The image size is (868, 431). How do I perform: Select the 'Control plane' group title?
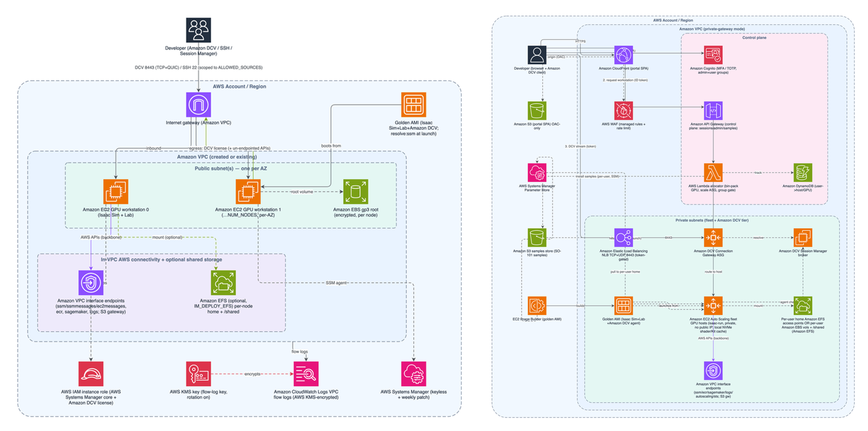[x=754, y=37]
